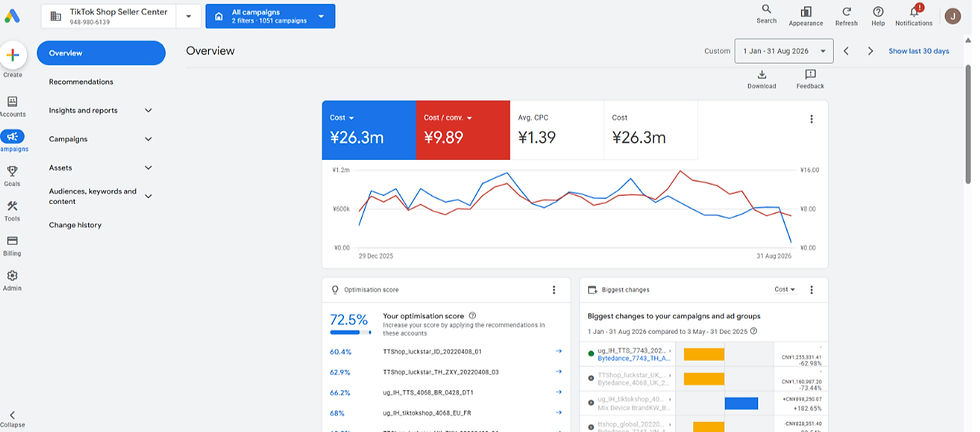The width and height of the screenshot is (980, 432).
Task: Open Change history in sidebar
Action: (75, 225)
